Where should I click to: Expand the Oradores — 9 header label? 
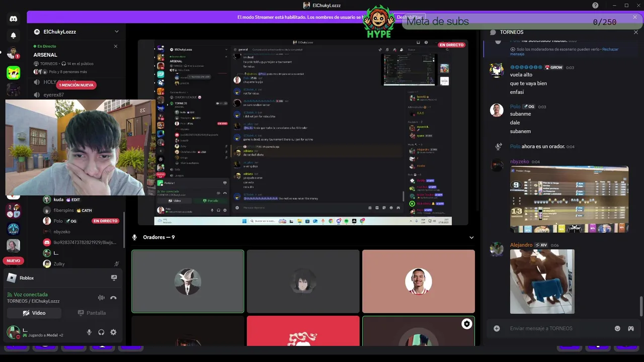pyautogui.click(x=158, y=237)
